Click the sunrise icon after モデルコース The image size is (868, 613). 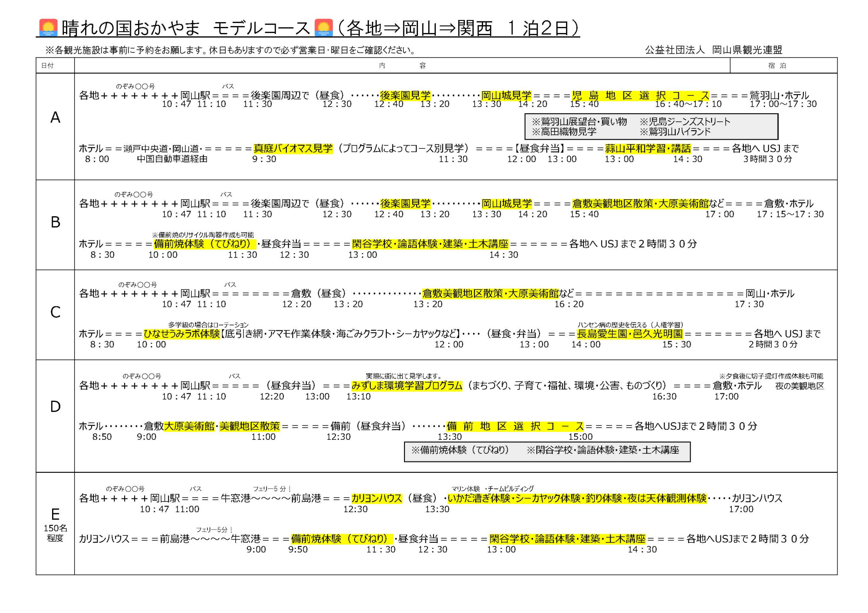323,27
